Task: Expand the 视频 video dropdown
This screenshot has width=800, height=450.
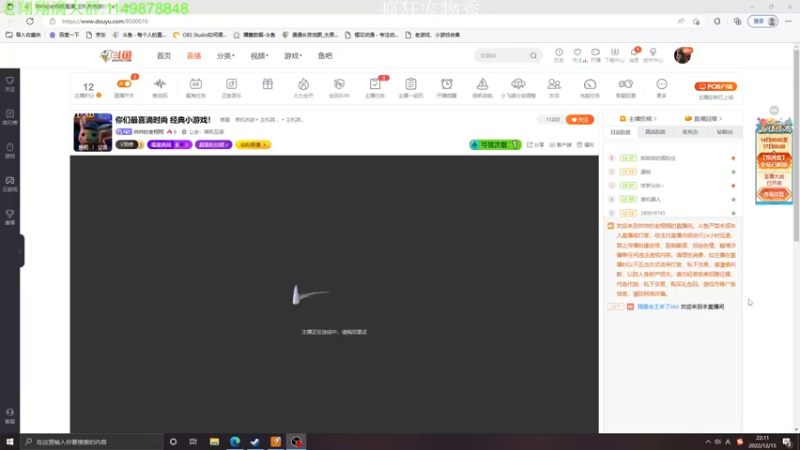Action: [259, 56]
